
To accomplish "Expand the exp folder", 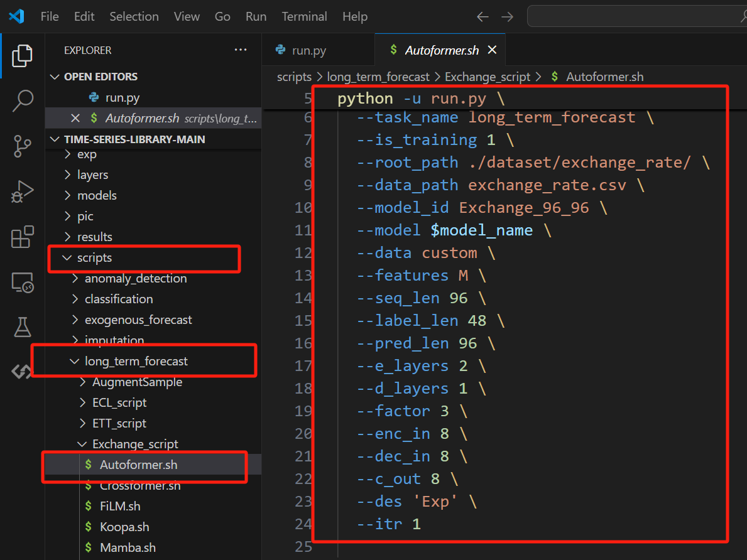I will [68, 154].
